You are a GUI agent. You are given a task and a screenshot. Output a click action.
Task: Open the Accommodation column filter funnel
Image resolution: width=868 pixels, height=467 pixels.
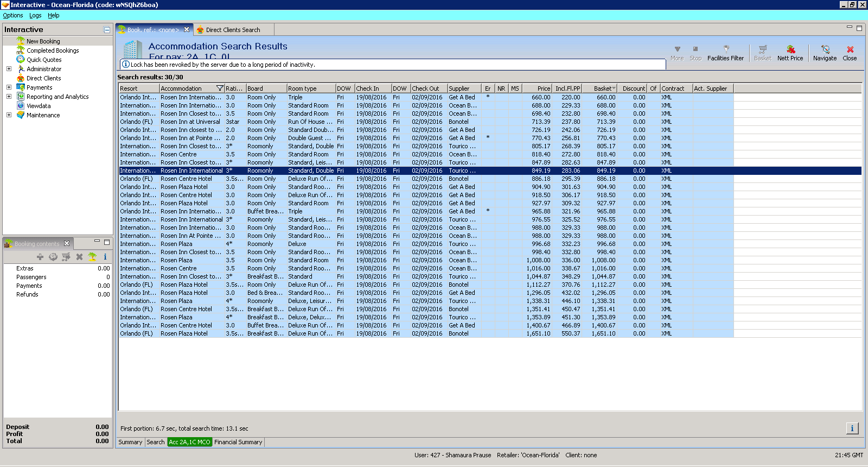tap(220, 89)
